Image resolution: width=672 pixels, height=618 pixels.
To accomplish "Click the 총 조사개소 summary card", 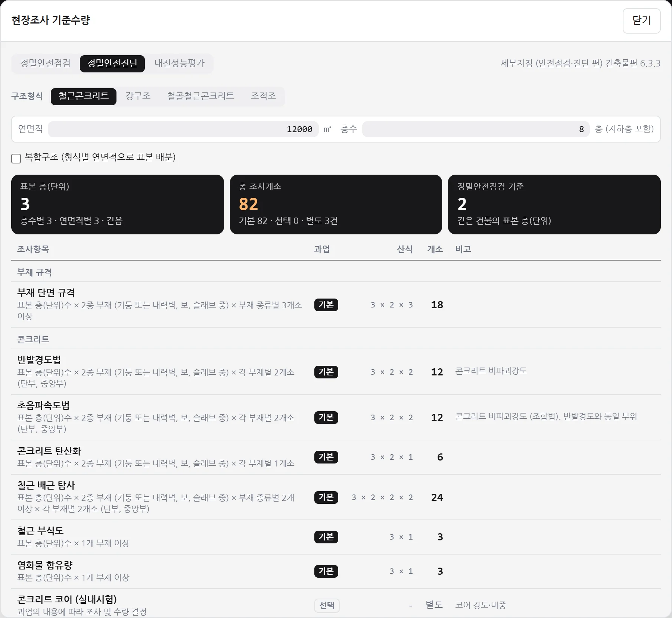I will coord(336,205).
